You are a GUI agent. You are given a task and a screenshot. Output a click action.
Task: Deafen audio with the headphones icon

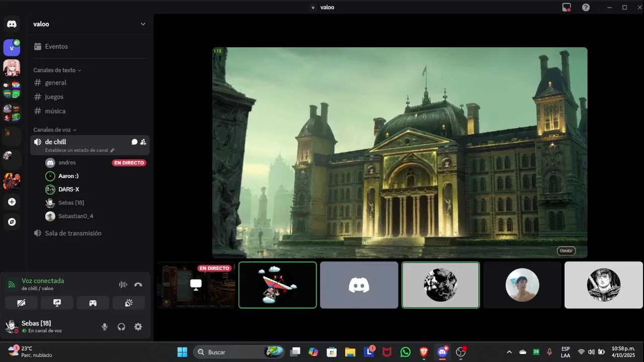point(121,327)
